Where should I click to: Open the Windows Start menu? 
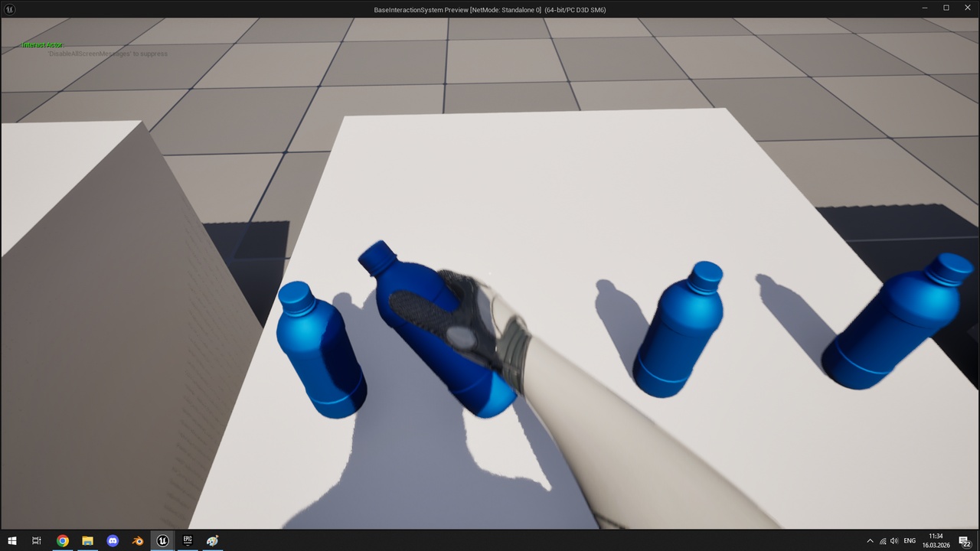(12, 540)
